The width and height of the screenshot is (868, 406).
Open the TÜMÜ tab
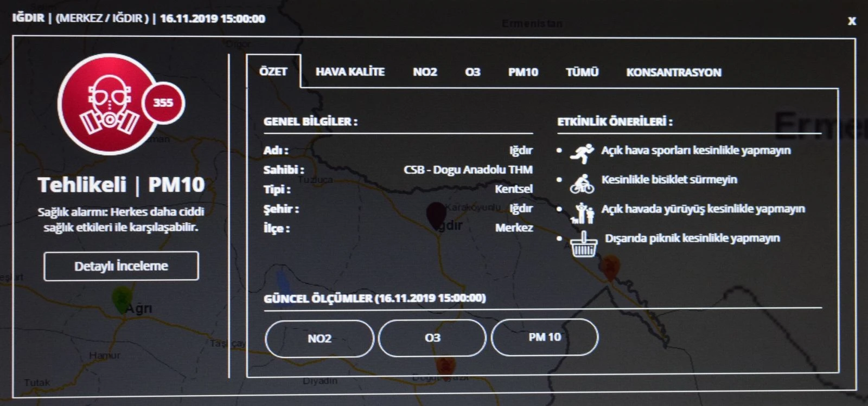582,72
